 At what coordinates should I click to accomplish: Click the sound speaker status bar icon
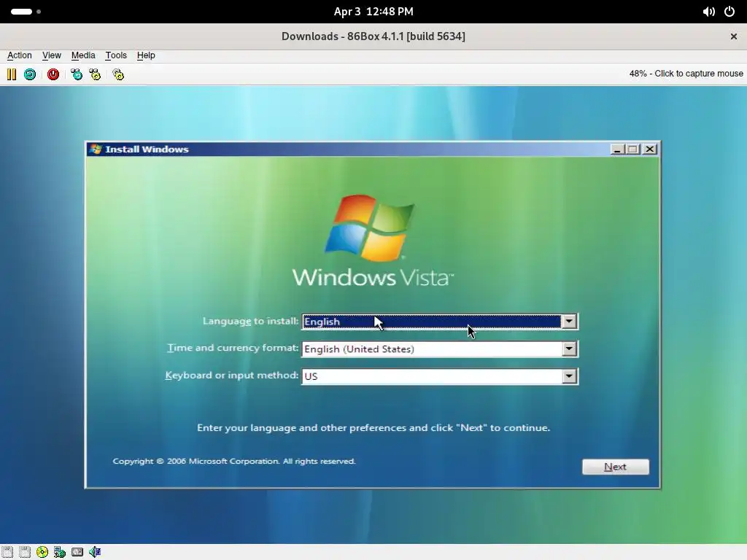click(95, 552)
